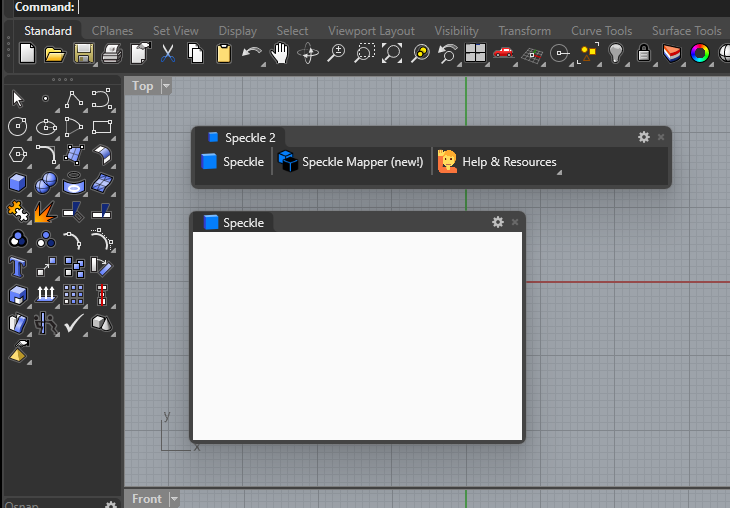Click the padlock lock-objects icon
This screenshot has width=730, height=508.
644,54
